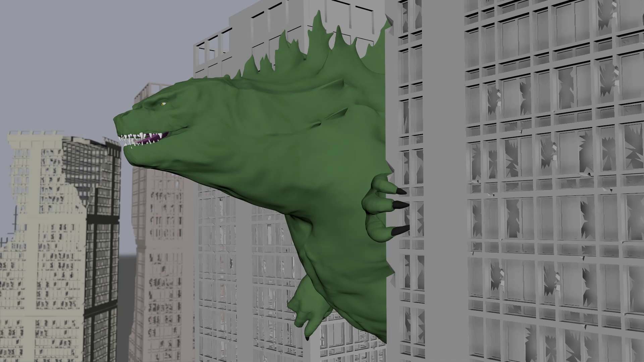Image resolution: width=644 pixels, height=362 pixels.
Task: Click the lowest black claw on the hand
Action: point(401,230)
